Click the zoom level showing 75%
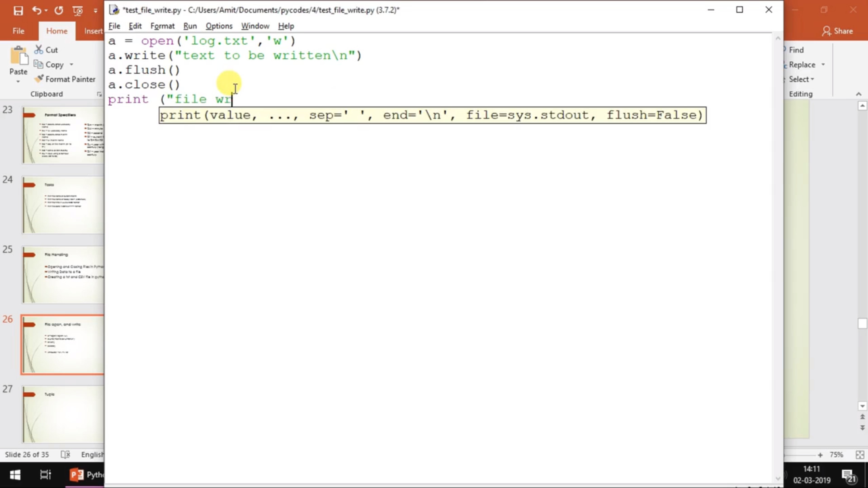Image resolution: width=868 pixels, height=488 pixels. (x=837, y=455)
